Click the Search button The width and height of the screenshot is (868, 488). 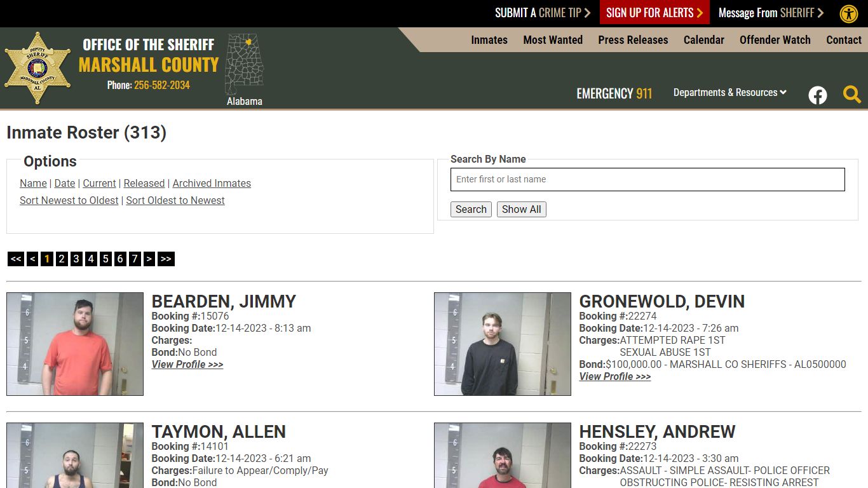click(471, 209)
